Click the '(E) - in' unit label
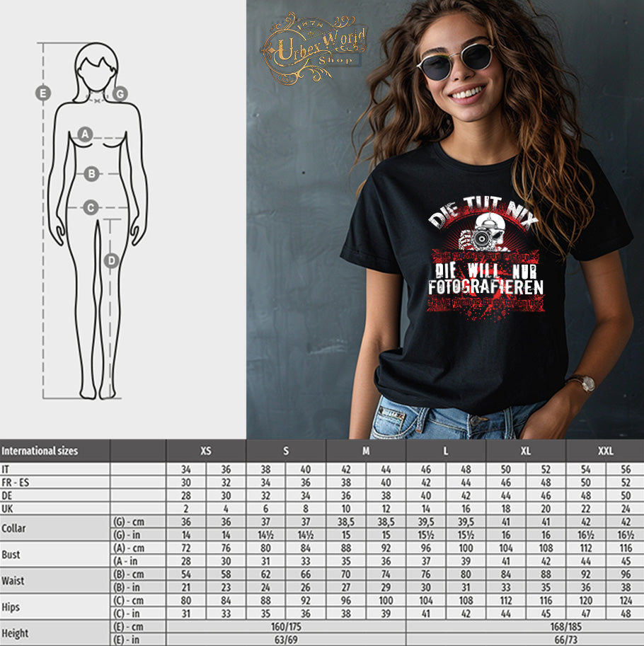 click(x=127, y=640)
